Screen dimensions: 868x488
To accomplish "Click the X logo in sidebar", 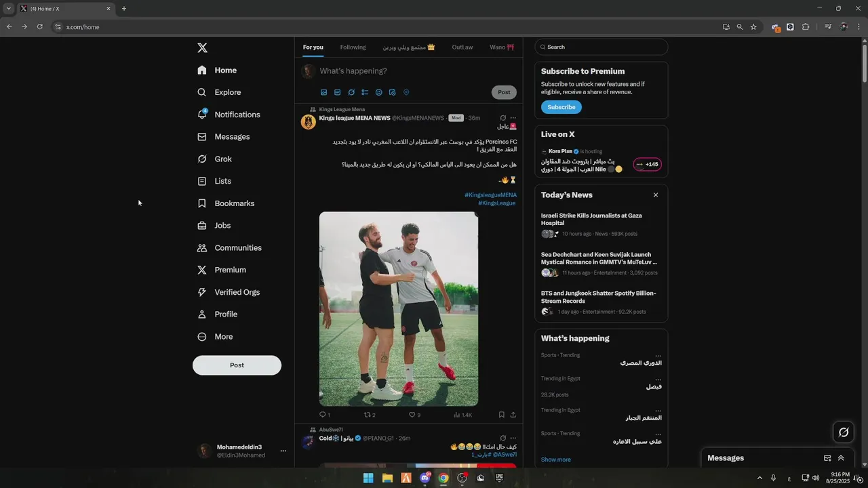I will [202, 47].
